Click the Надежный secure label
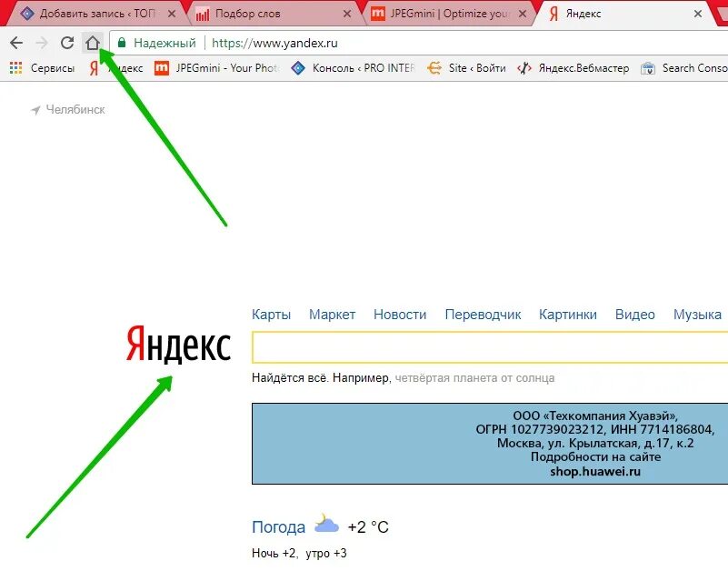The width and height of the screenshot is (728, 581). pos(165,44)
